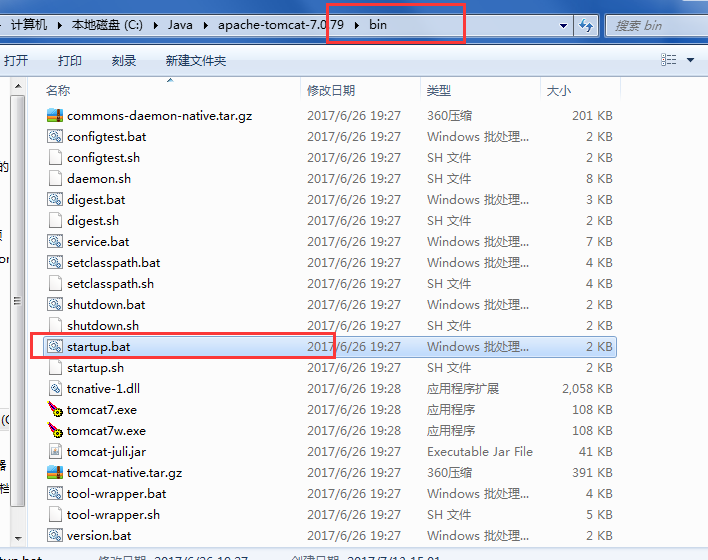
Task: Click the setclasspath.sh file icon
Action: tap(55, 284)
